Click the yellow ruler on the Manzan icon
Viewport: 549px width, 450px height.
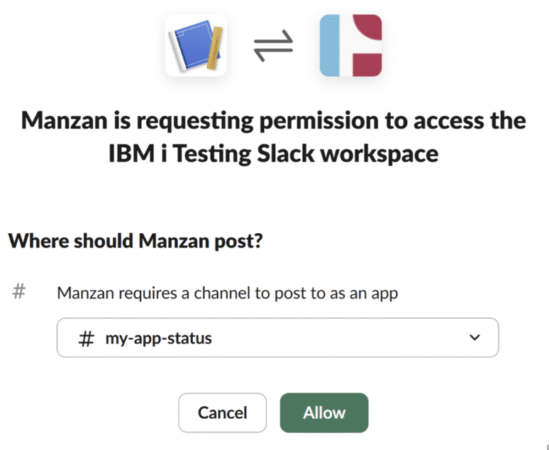(215, 48)
